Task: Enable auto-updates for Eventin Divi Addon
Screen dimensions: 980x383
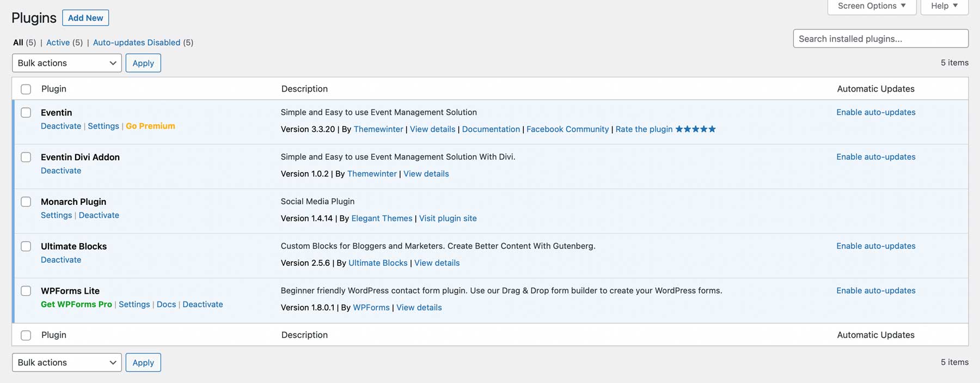Action: tap(876, 157)
